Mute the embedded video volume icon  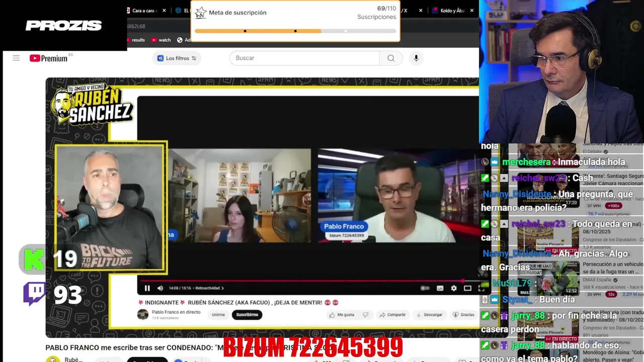pos(160,288)
